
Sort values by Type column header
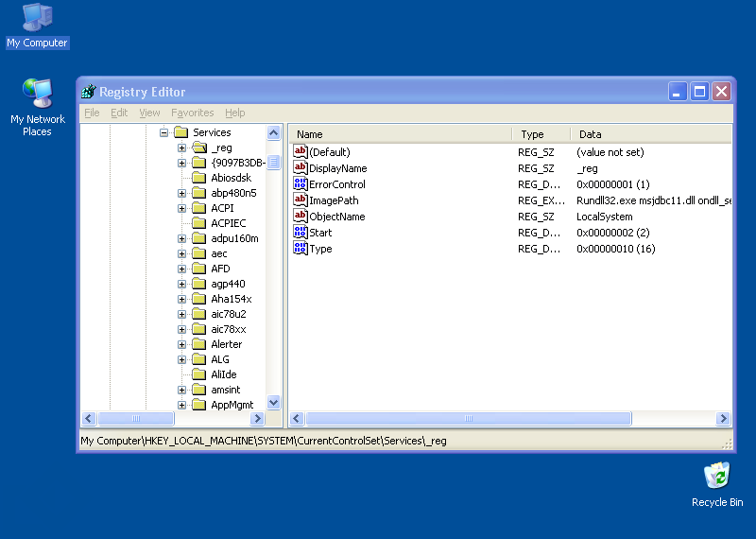[541, 134]
